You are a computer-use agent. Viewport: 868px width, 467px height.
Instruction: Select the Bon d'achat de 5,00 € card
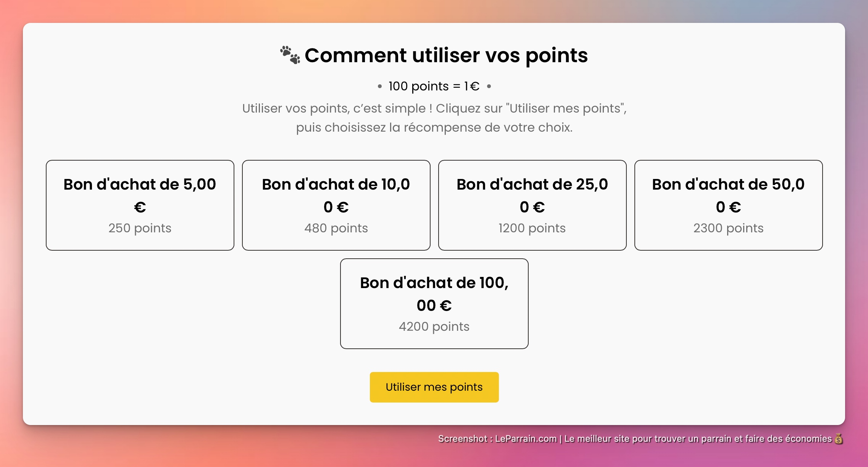point(139,205)
